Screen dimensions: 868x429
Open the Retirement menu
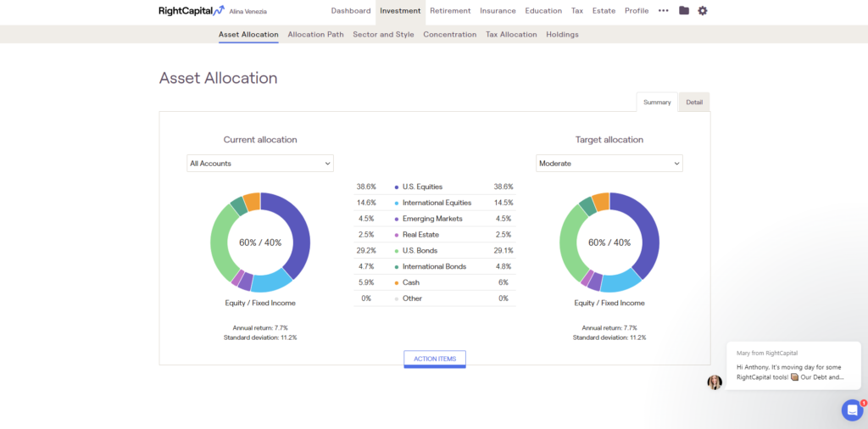point(449,11)
